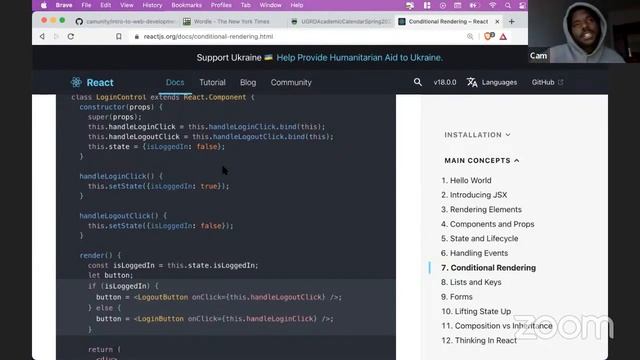Open the Brave Shields lion icon

click(x=489, y=36)
